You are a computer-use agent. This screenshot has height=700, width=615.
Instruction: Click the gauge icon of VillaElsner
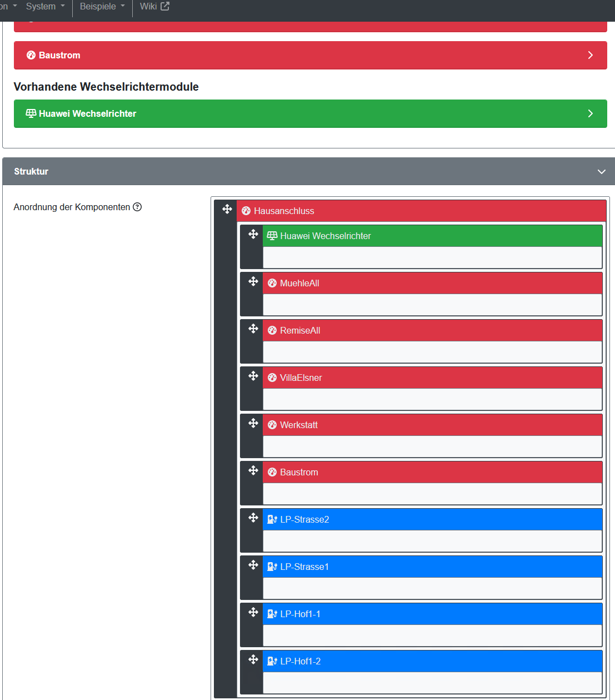pos(272,378)
